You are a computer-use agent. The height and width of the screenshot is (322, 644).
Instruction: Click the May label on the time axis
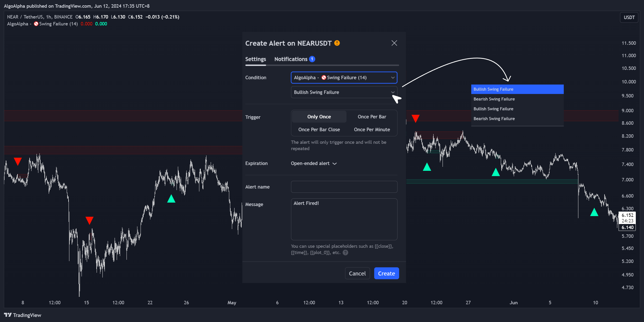[232, 303]
